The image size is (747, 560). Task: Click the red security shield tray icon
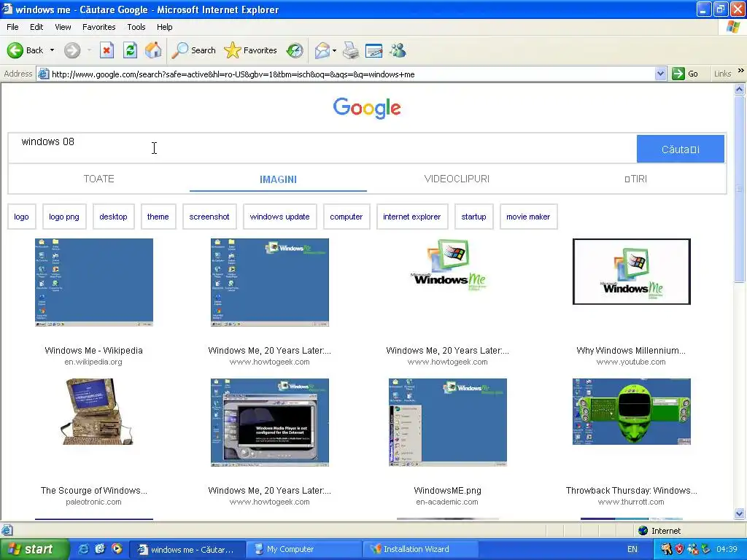pos(679,549)
